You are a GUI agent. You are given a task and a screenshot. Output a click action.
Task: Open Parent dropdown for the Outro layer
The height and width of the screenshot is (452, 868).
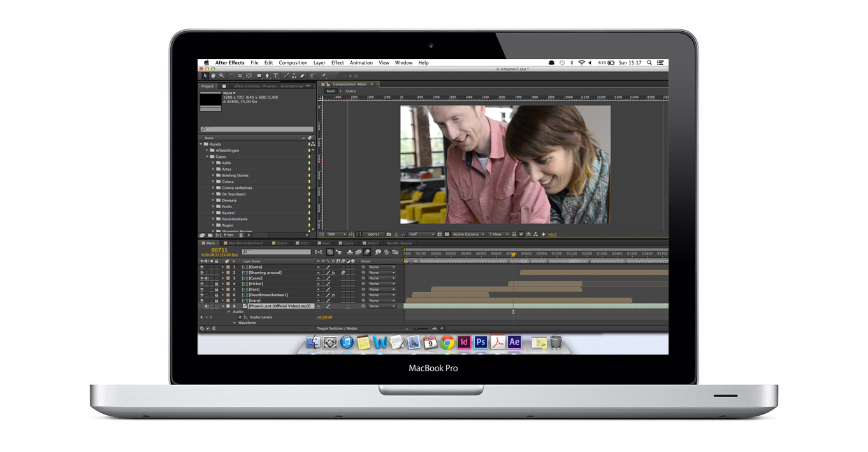point(382,267)
